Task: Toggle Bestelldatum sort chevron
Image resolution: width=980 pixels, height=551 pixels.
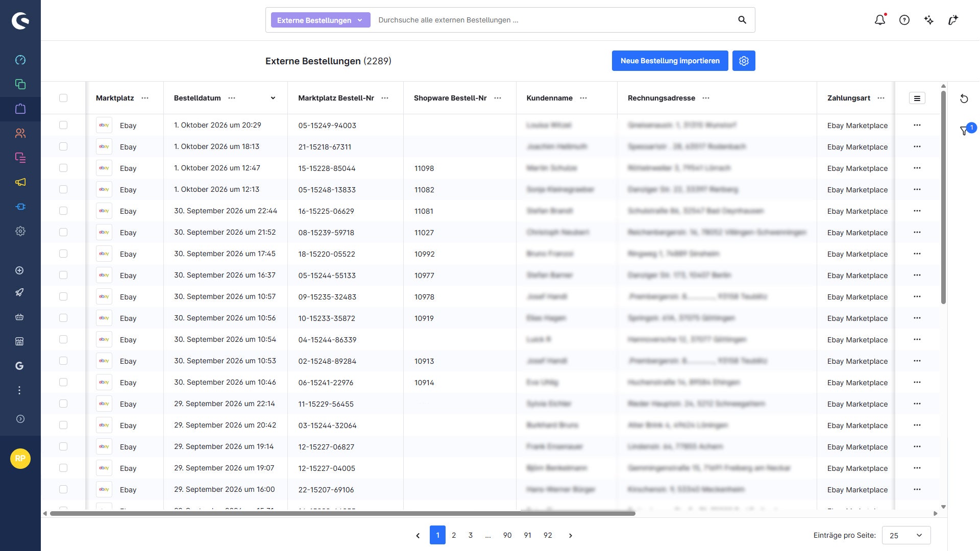Action: [273, 98]
